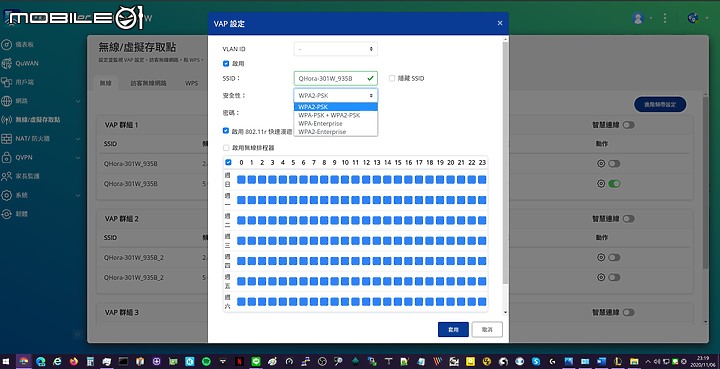The height and width of the screenshot is (369, 720).
Task: Click the 安全性 security combo box
Action: [x=336, y=95]
